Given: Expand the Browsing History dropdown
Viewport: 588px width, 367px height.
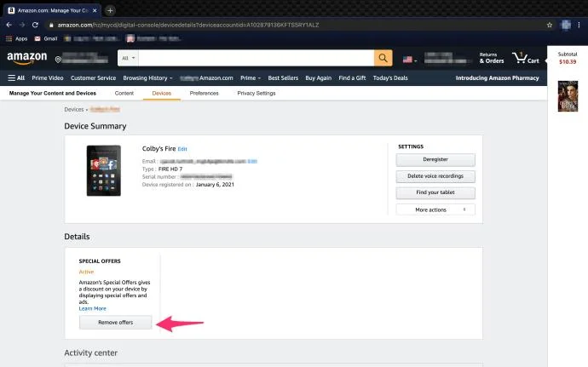Looking at the screenshot, I should click(x=147, y=78).
